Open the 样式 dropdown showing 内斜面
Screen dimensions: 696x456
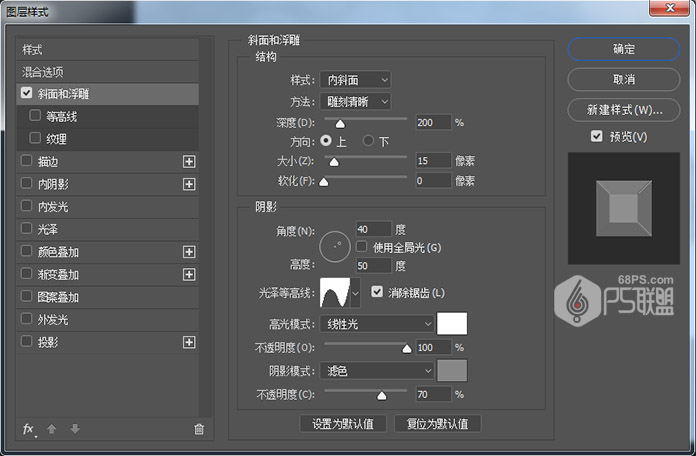pos(355,80)
